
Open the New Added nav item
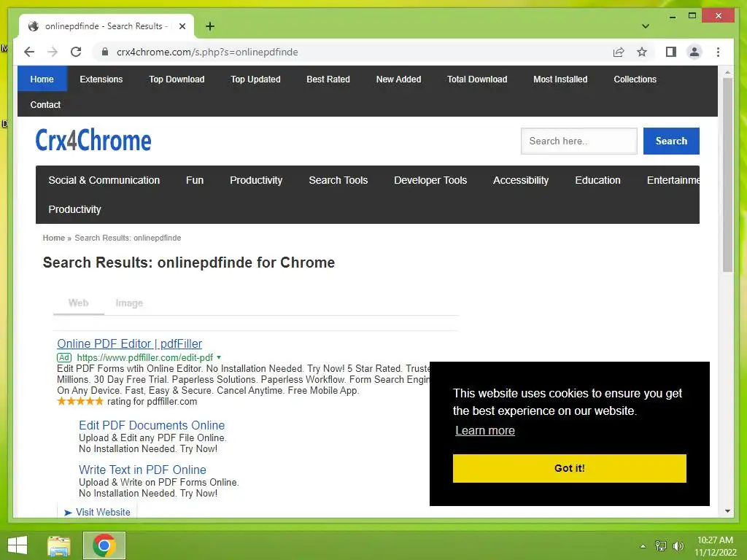pos(398,79)
